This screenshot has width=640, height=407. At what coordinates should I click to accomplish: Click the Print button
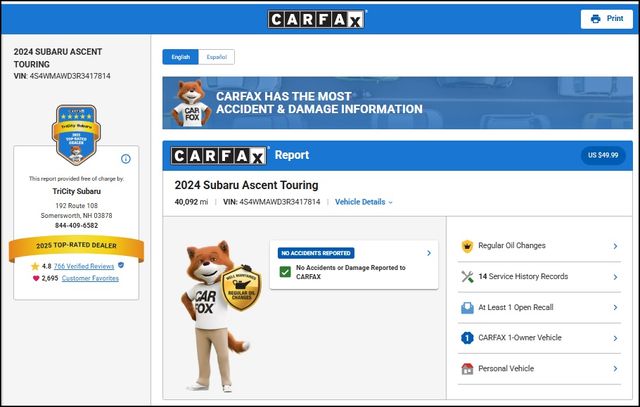tap(607, 19)
